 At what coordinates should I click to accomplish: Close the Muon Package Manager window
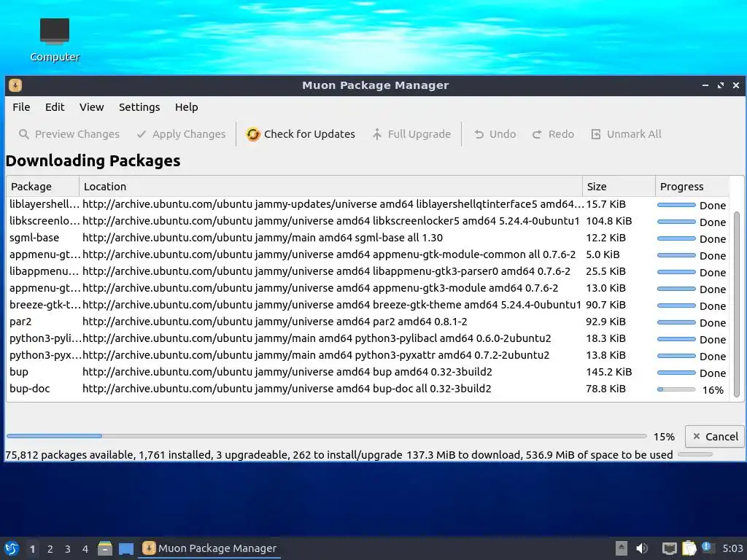point(736,85)
